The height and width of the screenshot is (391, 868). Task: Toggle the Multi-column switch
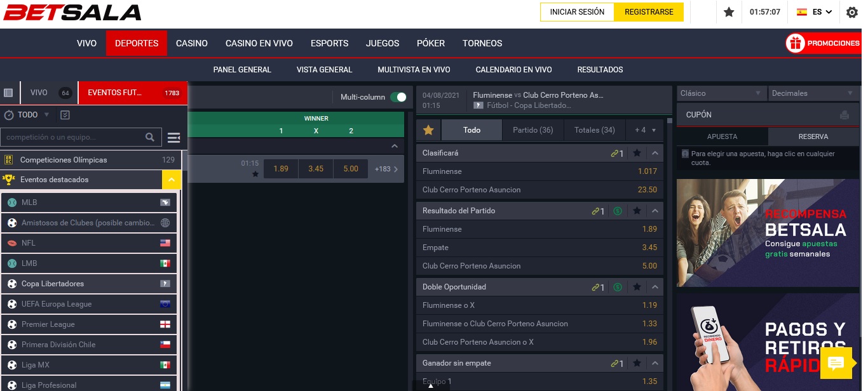tap(398, 97)
